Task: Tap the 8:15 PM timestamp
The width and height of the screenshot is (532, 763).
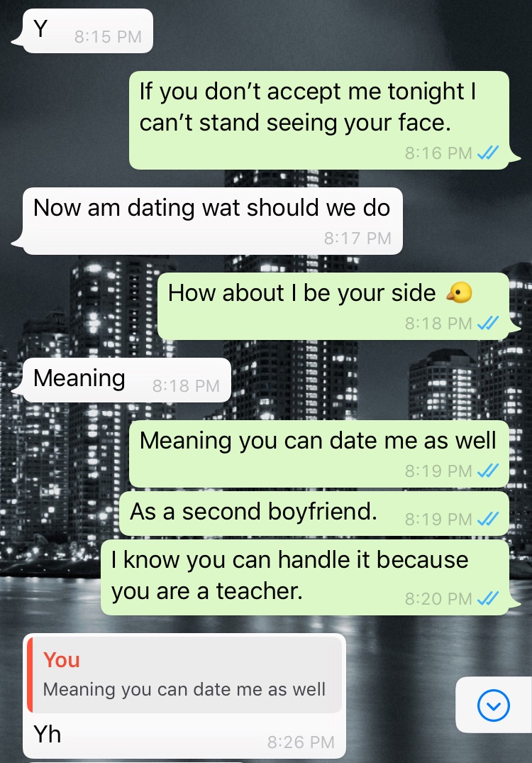Action: 108,36
